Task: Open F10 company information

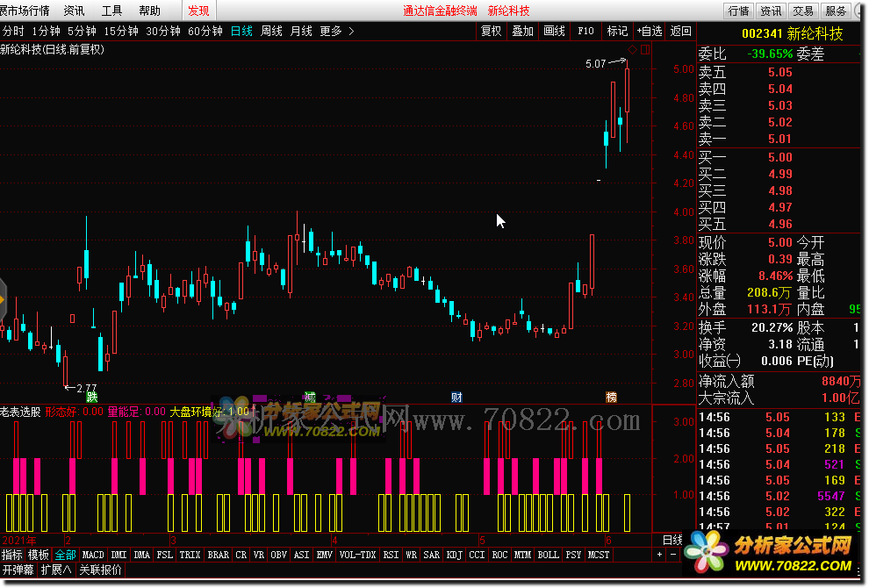Action: [585, 31]
